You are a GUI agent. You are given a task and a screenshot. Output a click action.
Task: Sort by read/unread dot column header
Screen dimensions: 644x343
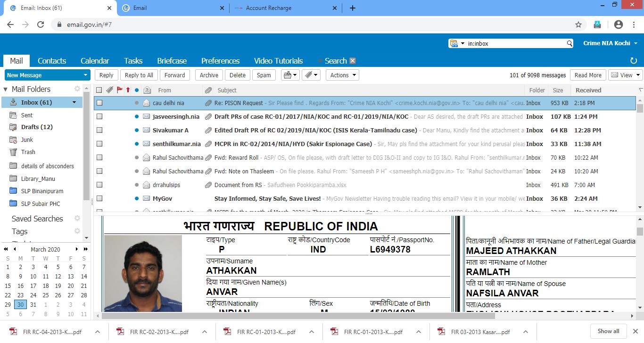[x=137, y=90]
